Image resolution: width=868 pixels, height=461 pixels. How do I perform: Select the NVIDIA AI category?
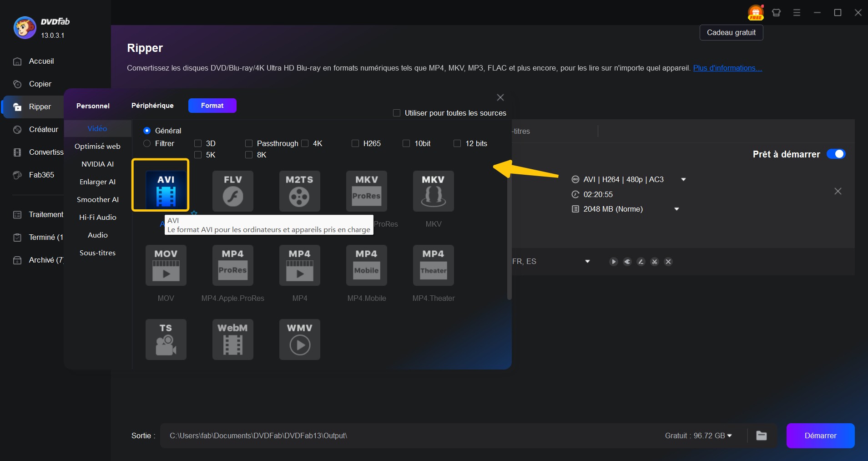pyautogui.click(x=97, y=164)
